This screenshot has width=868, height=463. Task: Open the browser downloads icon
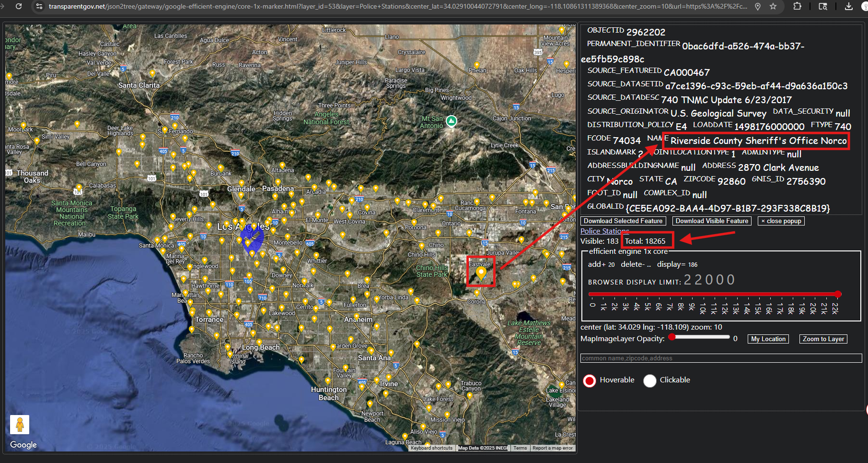point(848,6)
